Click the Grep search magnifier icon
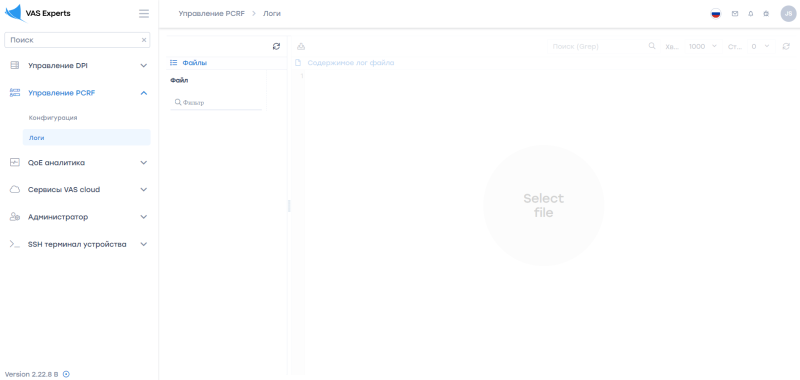The height and width of the screenshot is (380, 800). [652, 46]
